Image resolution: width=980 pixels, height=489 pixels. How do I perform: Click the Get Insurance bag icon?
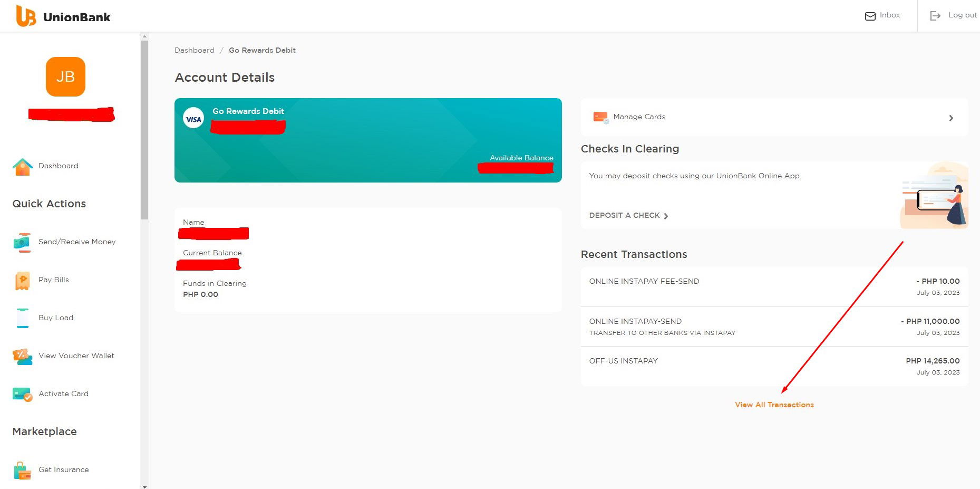pos(22,471)
